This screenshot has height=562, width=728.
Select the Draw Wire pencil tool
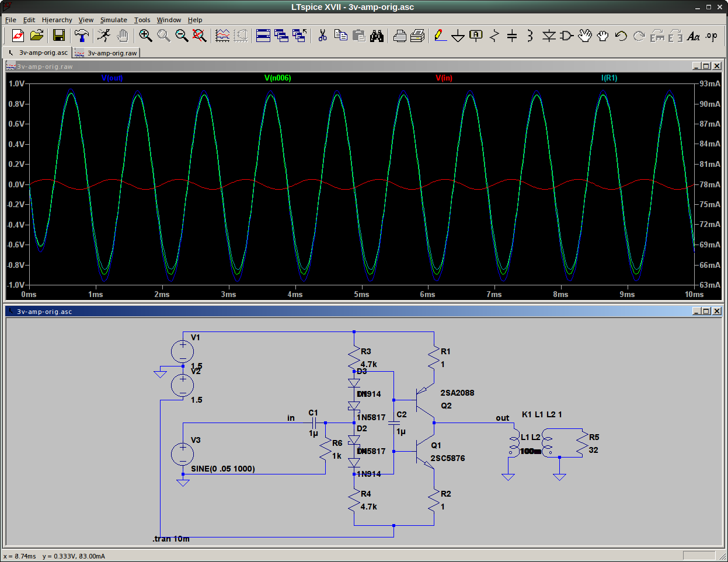440,36
